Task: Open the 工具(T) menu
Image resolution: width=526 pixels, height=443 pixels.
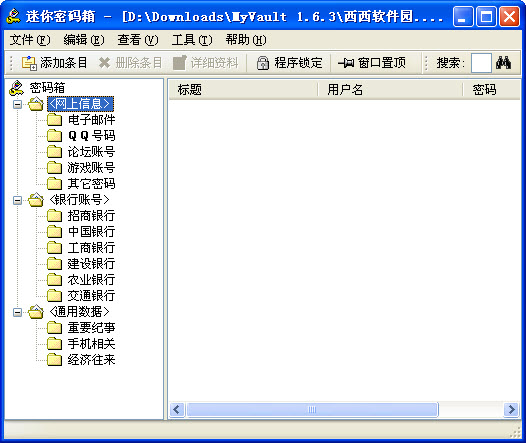Action: [x=192, y=40]
